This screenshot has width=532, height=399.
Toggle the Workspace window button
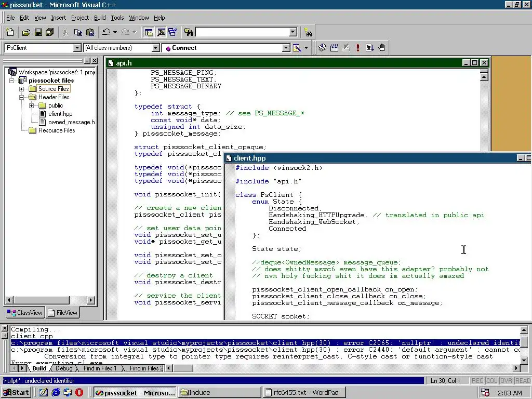click(149, 32)
